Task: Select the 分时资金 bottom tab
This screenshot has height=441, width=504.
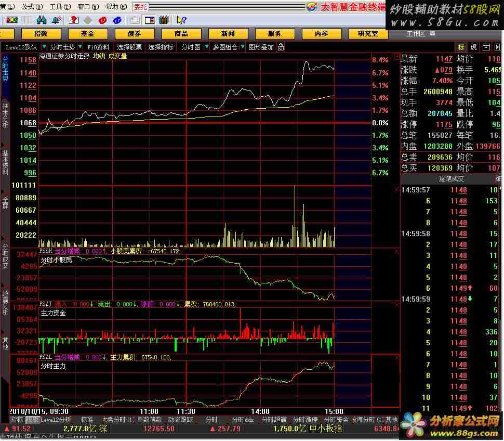Action: (x=336, y=420)
